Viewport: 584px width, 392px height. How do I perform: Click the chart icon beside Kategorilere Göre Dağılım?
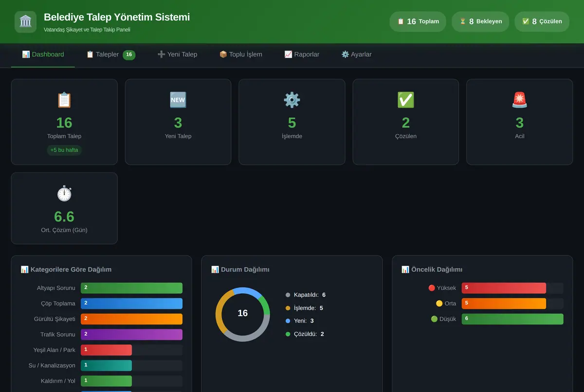click(24, 269)
